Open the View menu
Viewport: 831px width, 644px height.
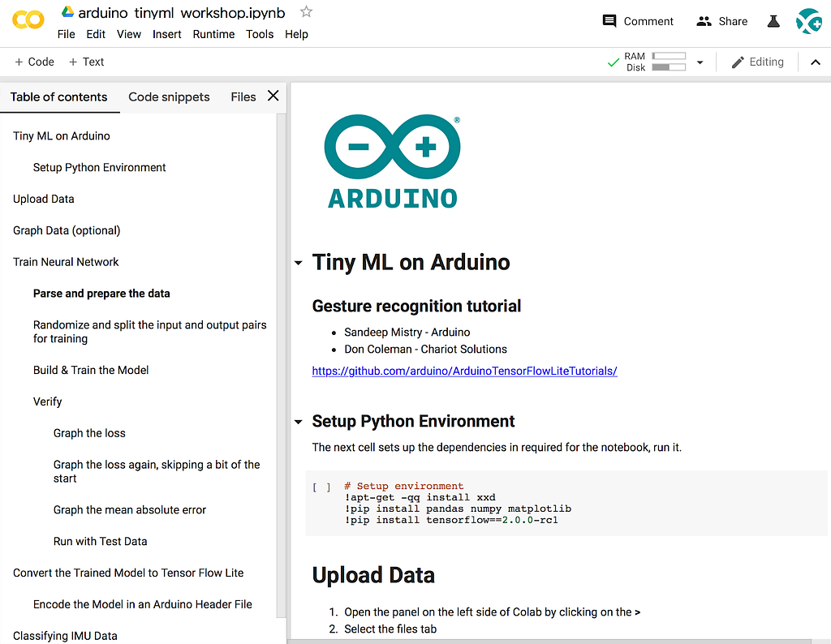click(x=129, y=34)
